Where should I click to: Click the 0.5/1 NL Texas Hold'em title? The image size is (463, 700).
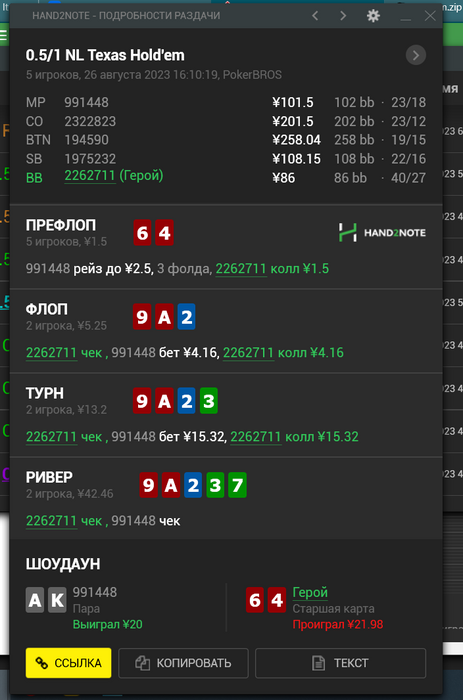pos(105,55)
